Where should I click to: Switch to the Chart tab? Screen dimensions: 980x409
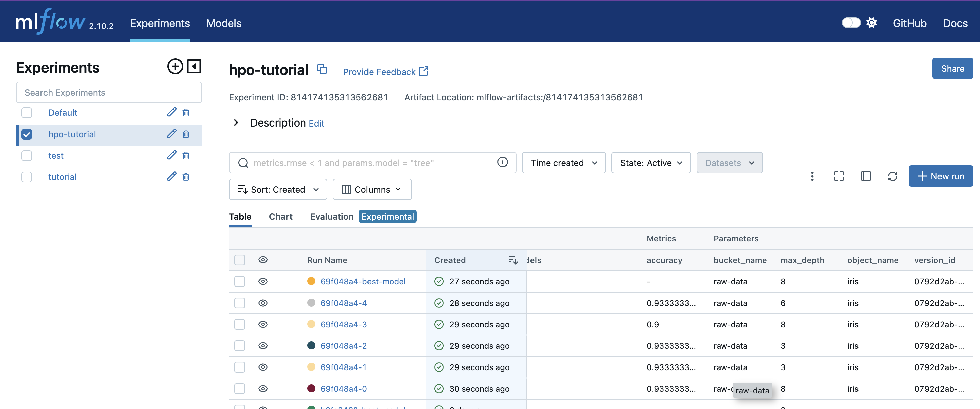280,217
